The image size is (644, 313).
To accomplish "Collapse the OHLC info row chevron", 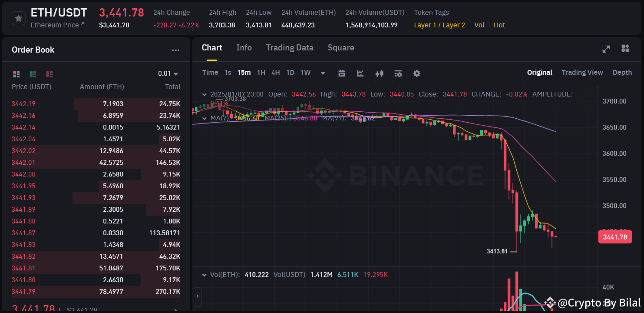I will (x=205, y=94).
